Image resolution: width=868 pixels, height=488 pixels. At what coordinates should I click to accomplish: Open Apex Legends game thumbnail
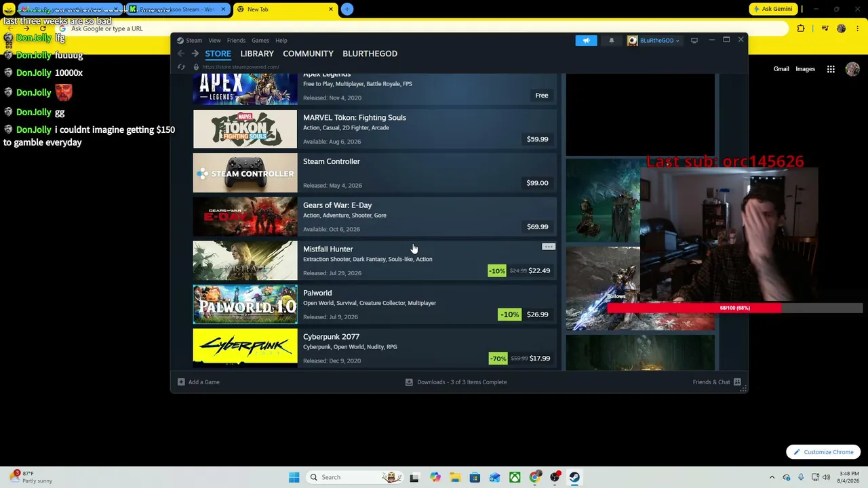(245, 89)
